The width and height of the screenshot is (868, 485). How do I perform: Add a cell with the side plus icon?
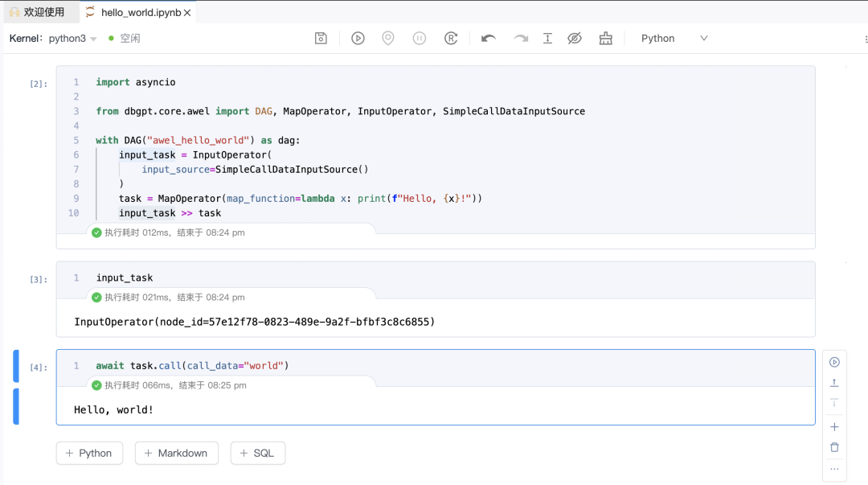coord(834,427)
